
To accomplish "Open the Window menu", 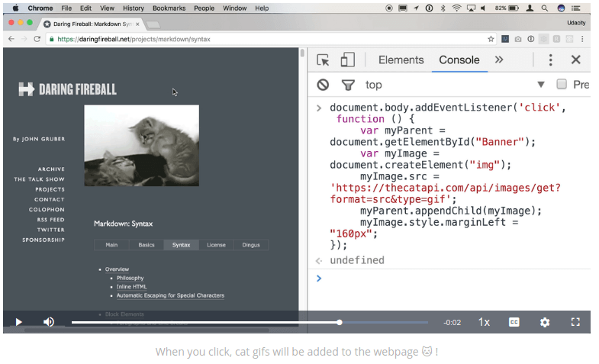I will [234, 8].
